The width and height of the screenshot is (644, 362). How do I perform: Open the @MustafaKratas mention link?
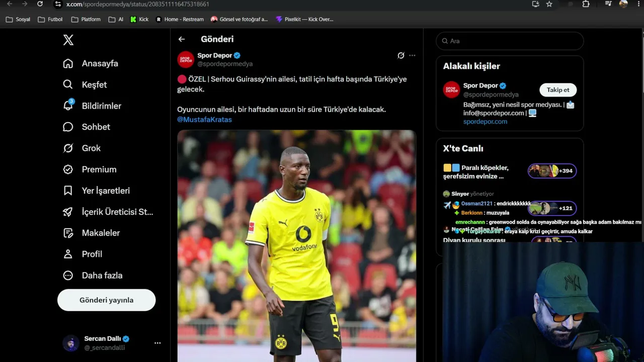point(204,120)
